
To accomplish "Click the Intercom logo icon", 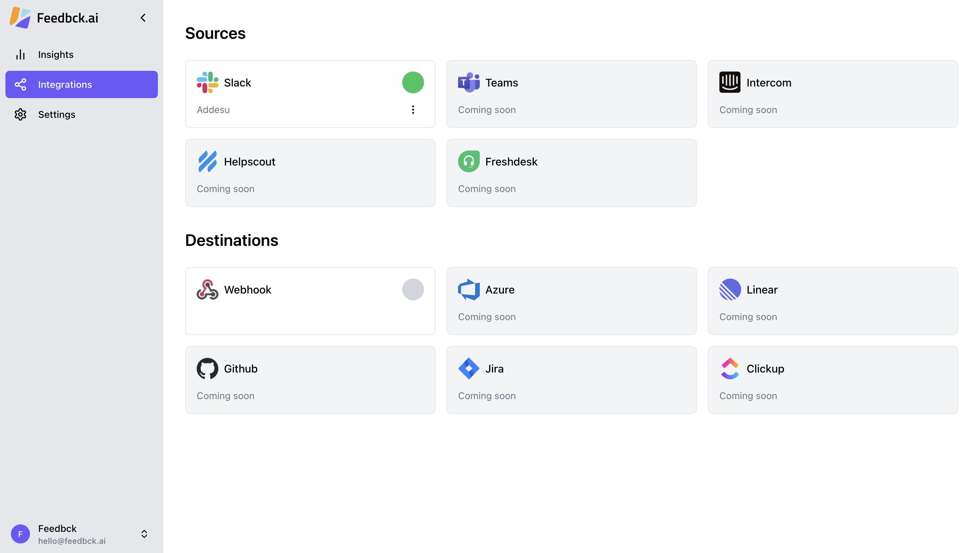I will (x=730, y=82).
